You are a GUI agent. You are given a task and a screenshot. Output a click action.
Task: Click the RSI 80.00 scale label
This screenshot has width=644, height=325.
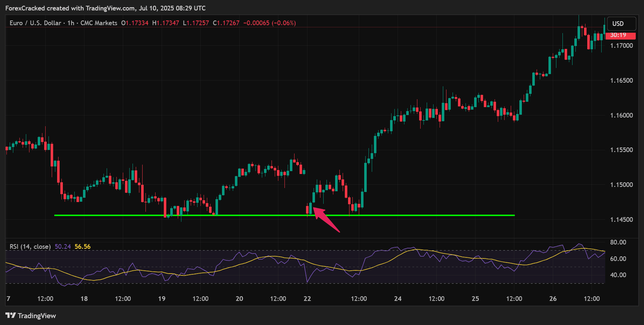618,242
